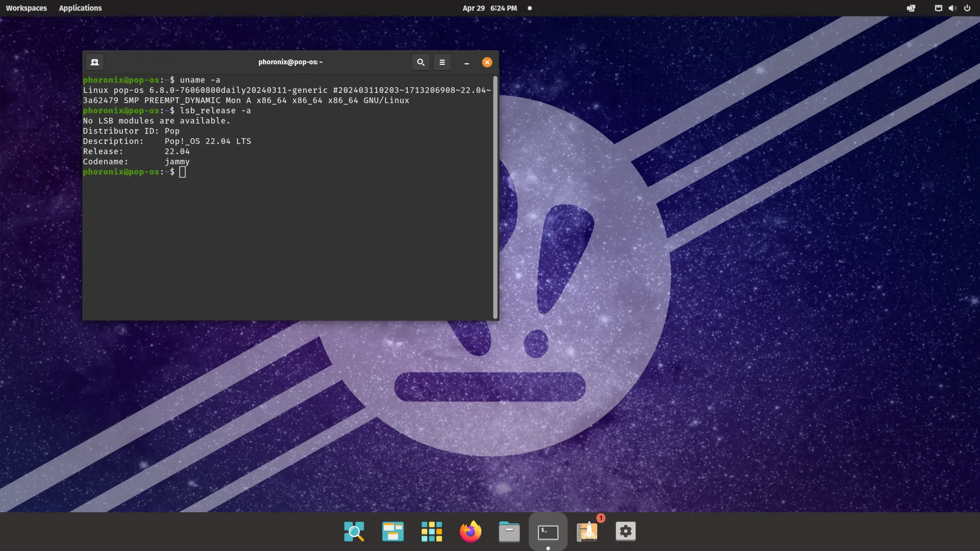The image size is (980, 551).
Task: Minimize the terminal window
Action: pos(467,62)
